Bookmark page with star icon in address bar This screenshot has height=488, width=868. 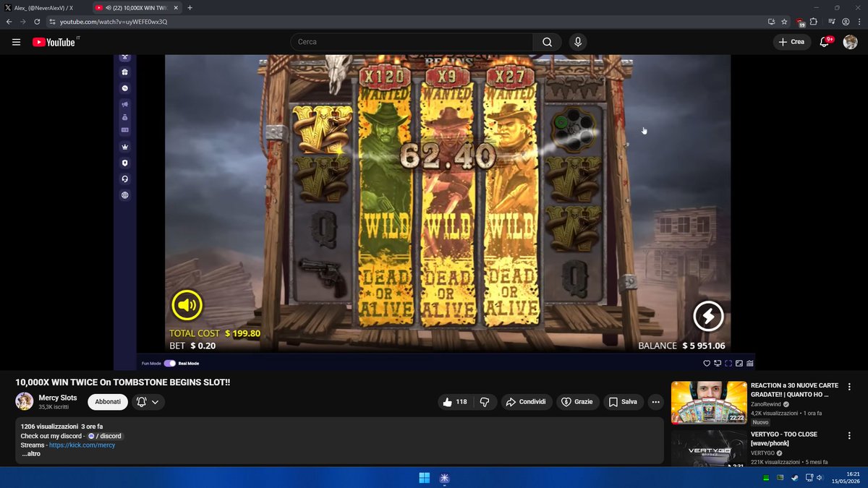[x=784, y=22]
